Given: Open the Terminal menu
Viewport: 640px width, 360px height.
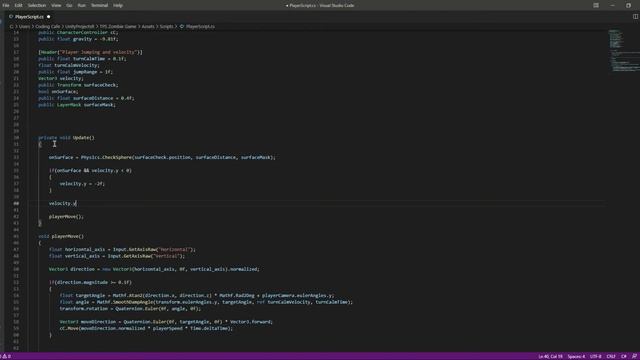Looking at the screenshot, I should click(99, 5).
